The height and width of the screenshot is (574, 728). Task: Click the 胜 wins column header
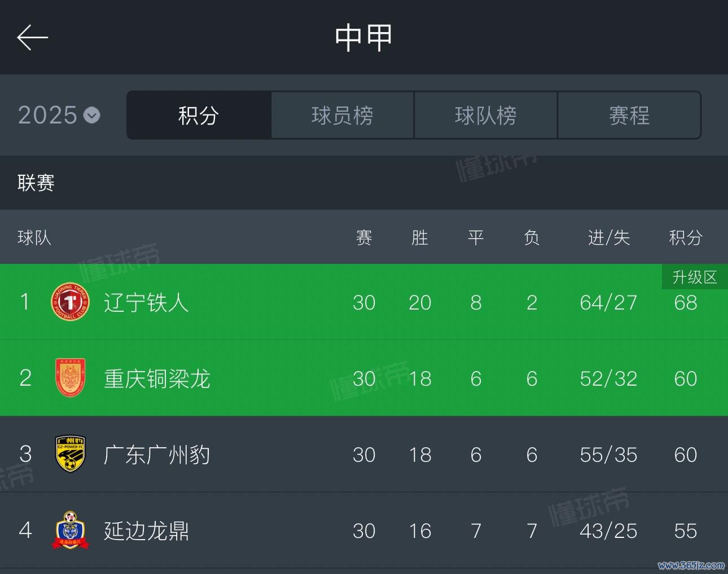pos(420,238)
